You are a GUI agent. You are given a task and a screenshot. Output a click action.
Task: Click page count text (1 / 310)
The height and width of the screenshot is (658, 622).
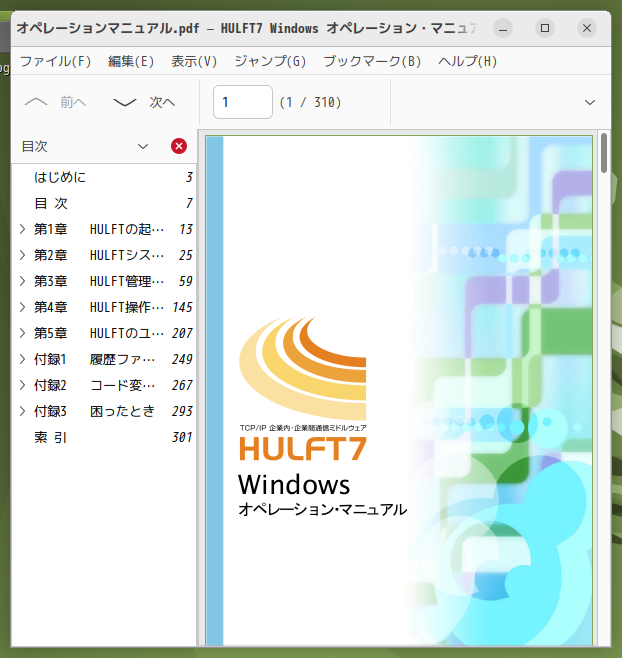[310, 102]
